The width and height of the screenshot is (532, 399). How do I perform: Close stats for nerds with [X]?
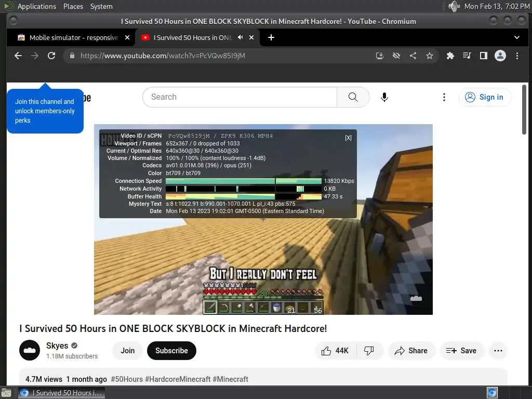[x=348, y=138]
